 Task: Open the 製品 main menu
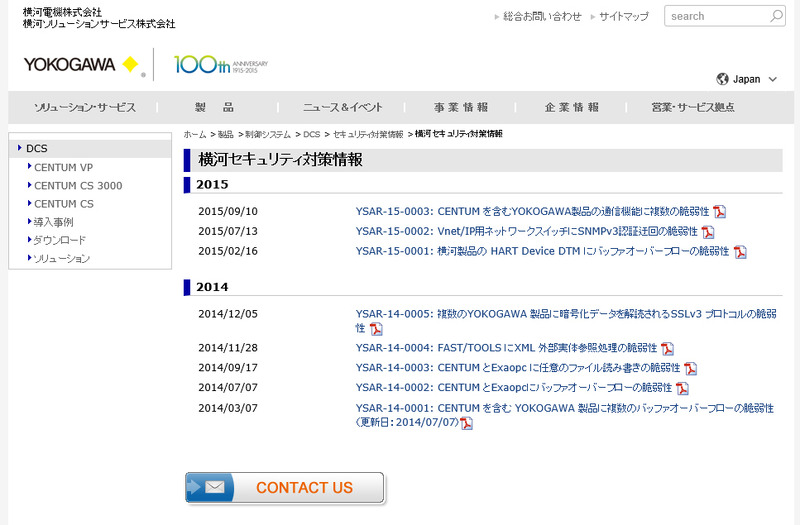[214, 107]
